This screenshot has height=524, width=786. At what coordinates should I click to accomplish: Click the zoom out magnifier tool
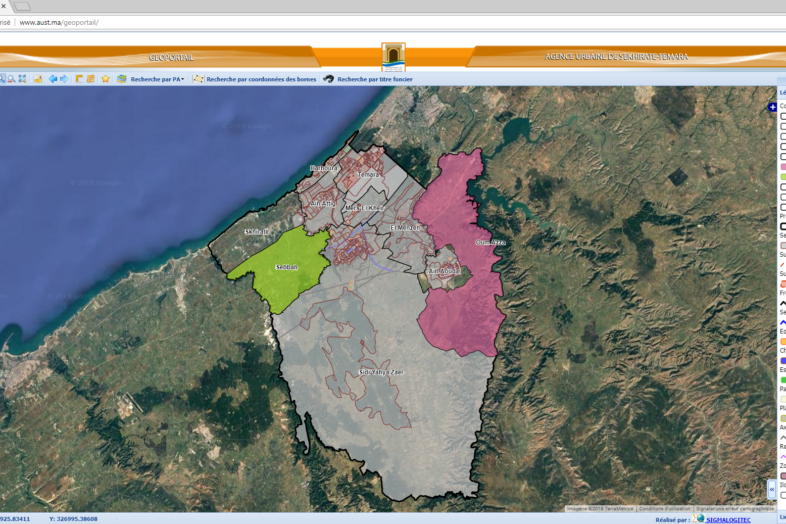[x=10, y=79]
